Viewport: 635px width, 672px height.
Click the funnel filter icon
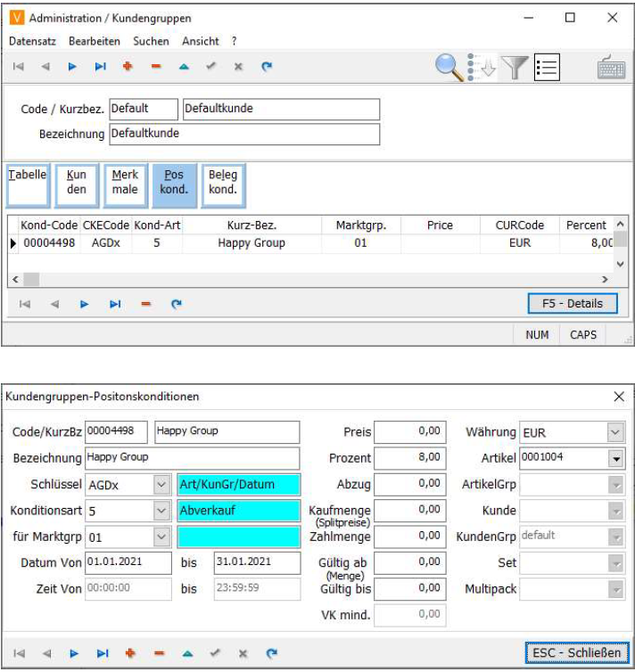(x=515, y=67)
